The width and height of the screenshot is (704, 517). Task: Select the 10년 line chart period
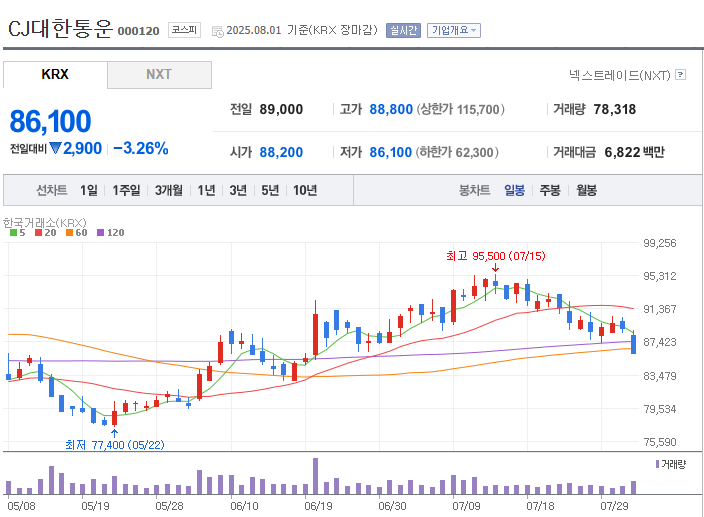tap(305, 190)
